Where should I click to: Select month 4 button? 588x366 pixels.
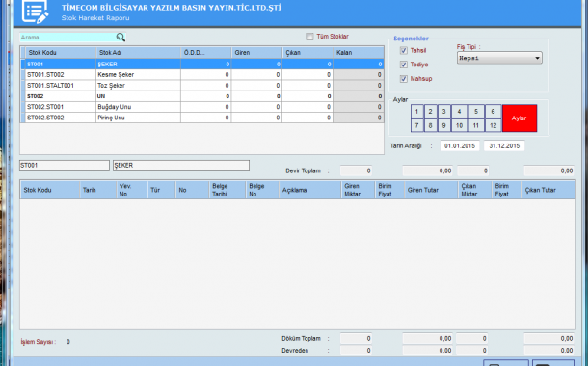(x=459, y=112)
